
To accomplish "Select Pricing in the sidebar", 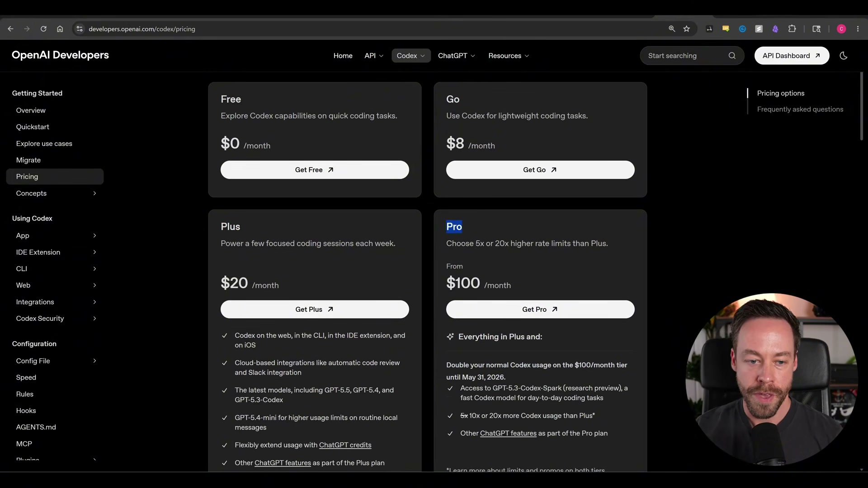I will (x=55, y=177).
